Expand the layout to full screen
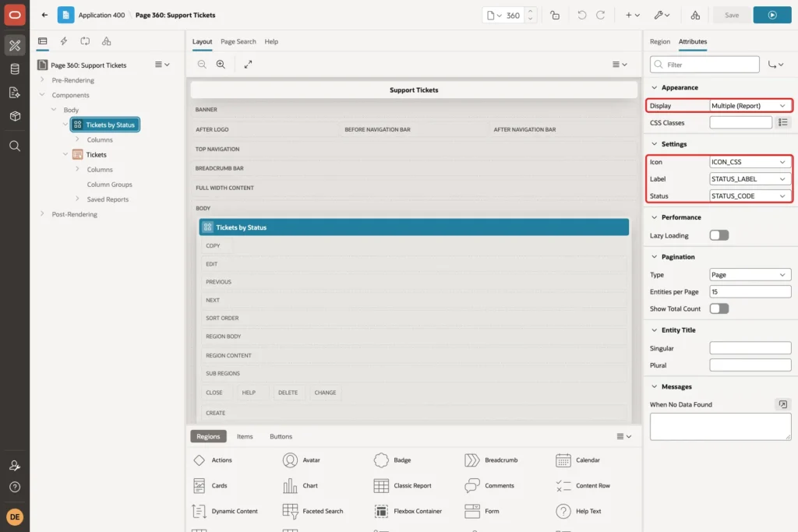Viewport: 798px width, 532px height. tap(248, 64)
